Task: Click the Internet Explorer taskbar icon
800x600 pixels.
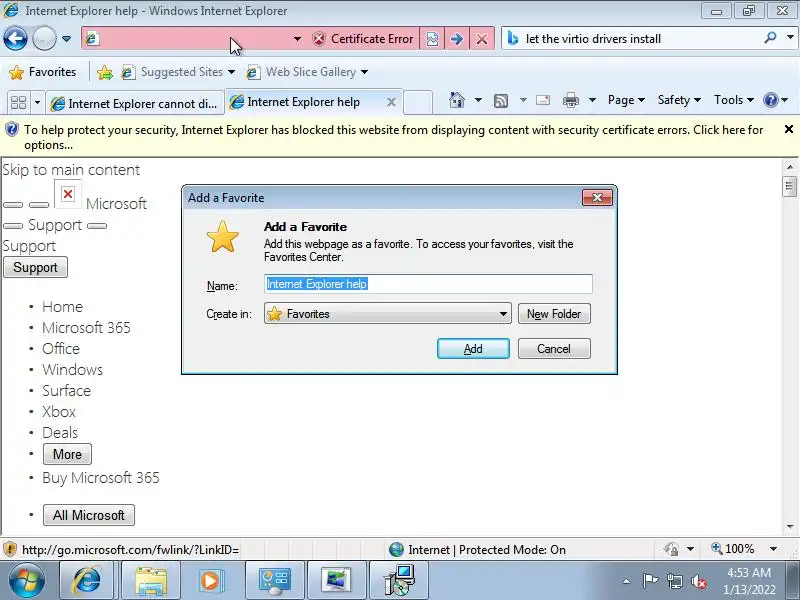Action: 88,581
